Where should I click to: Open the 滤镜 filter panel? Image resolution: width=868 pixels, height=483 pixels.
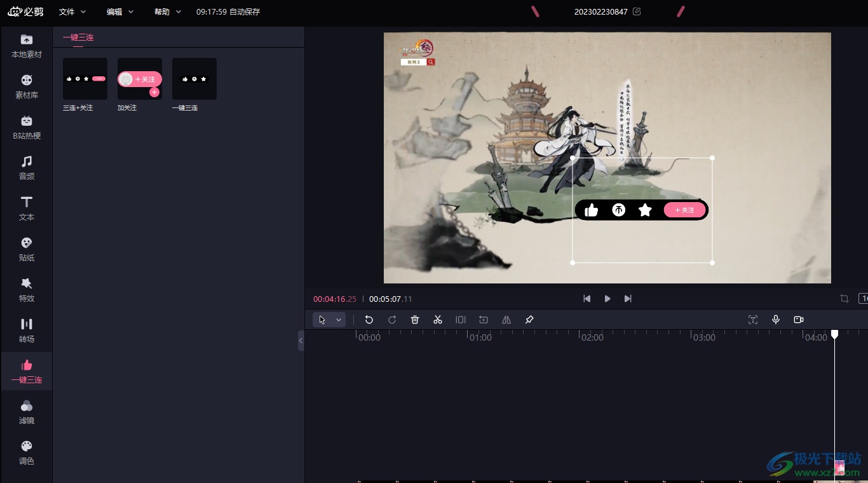point(27,412)
